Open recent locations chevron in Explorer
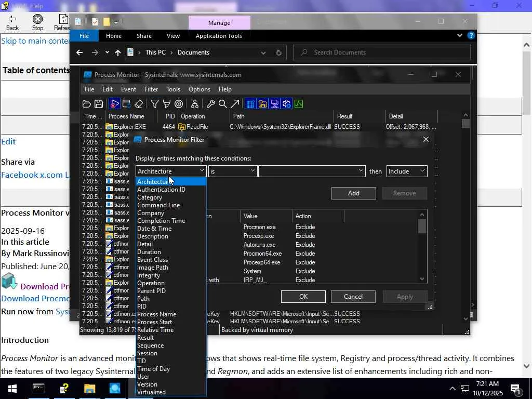The height and width of the screenshot is (399, 532). click(107, 52)
